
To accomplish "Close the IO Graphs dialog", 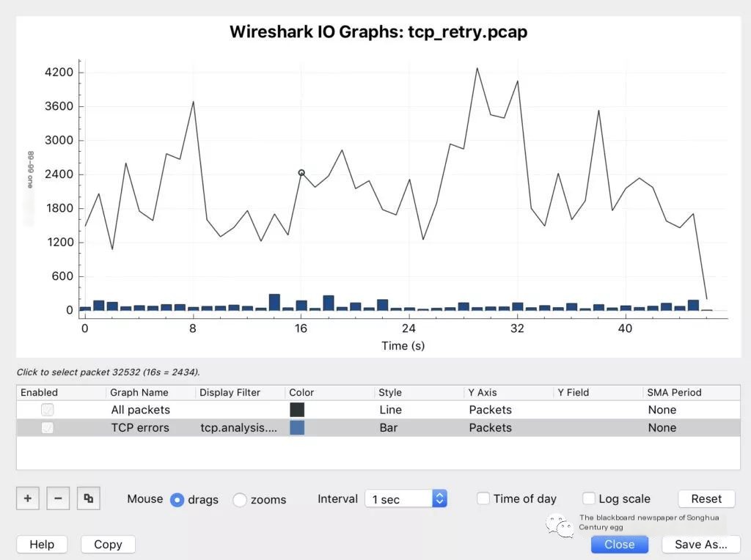I will [x=619, y=544].
